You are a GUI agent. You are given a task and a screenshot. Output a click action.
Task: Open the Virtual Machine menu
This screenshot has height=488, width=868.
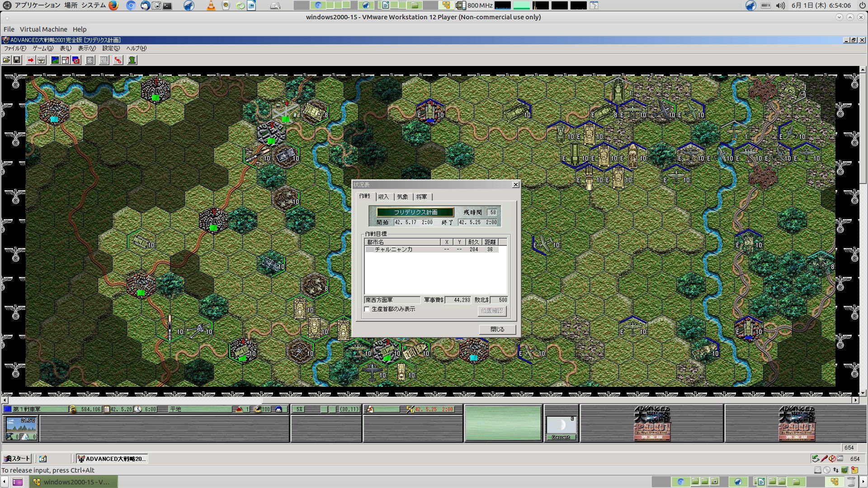pyautogui.click(x=43, y=29)
